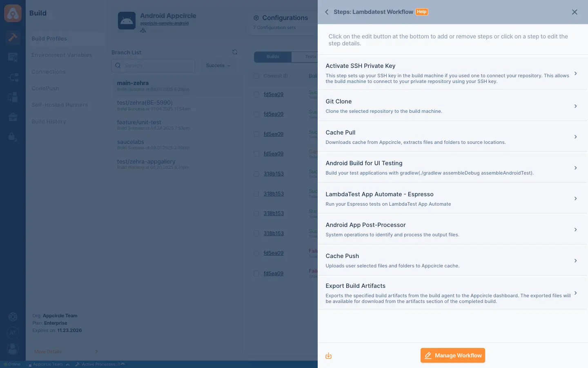Image resolution: width=588 pixels, height=368 pixels.
Task: Click the hammer icon beside Active Processes
Action: (77, 364)
